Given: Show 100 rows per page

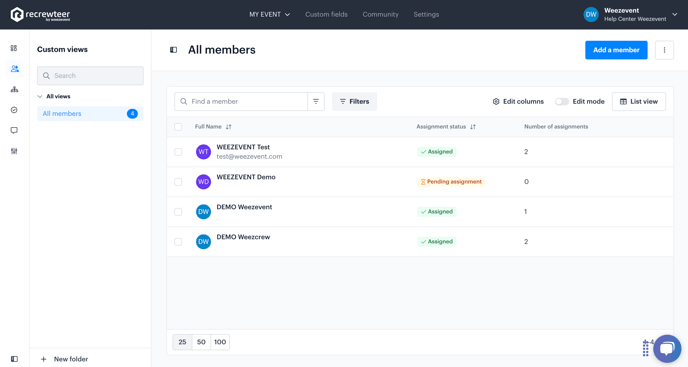Looking at the screenshot, I should [x=220, y=342].
